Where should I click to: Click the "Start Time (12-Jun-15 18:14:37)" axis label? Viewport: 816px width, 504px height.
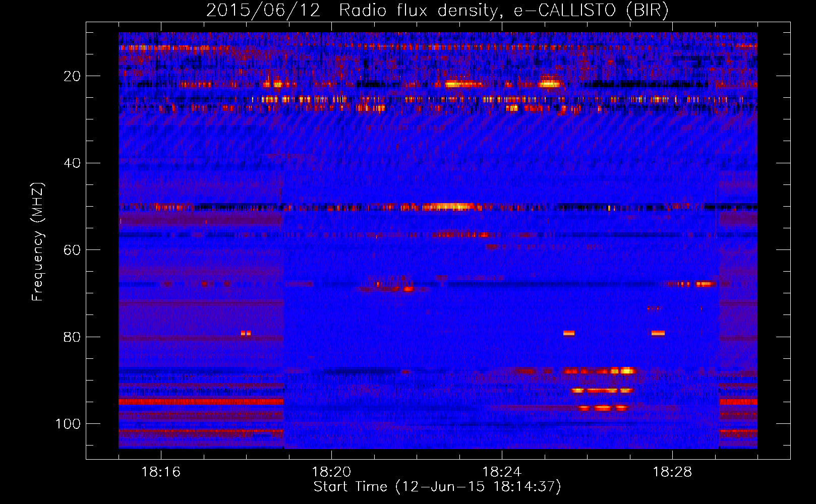click(437, 487)
